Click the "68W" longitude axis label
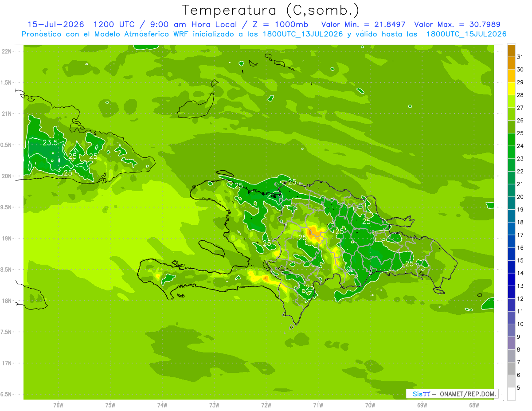 (x=474, y=405)
